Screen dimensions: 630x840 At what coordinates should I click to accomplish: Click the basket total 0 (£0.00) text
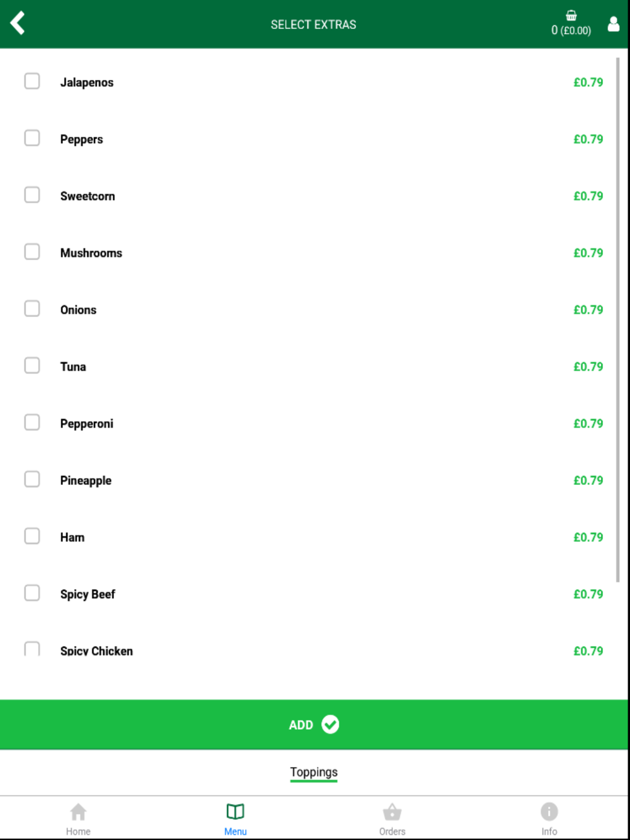click(x=571, y=30)
